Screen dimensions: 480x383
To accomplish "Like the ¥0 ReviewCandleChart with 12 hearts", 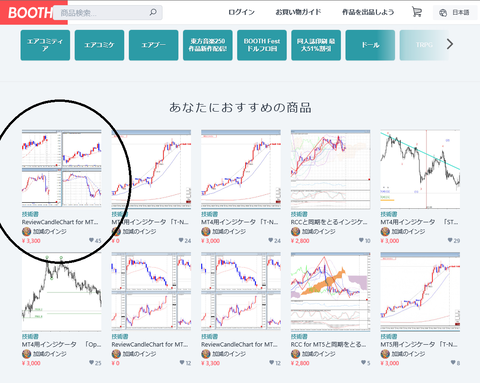I will click(x=182, y=363).
